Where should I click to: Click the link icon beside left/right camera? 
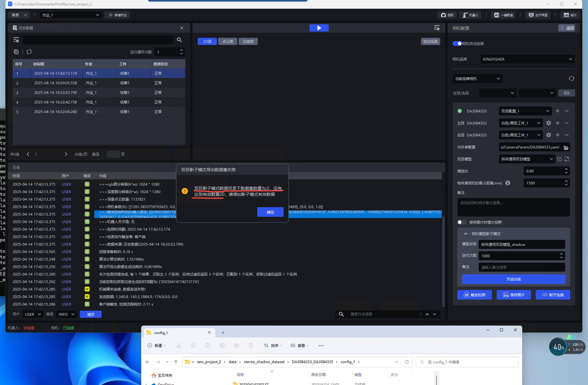point(566,93)
